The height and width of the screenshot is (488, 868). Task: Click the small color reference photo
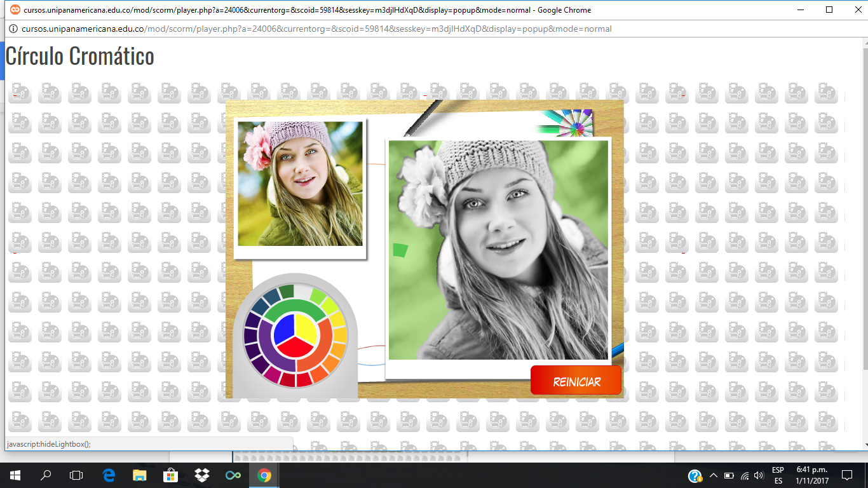pos(300,184)
